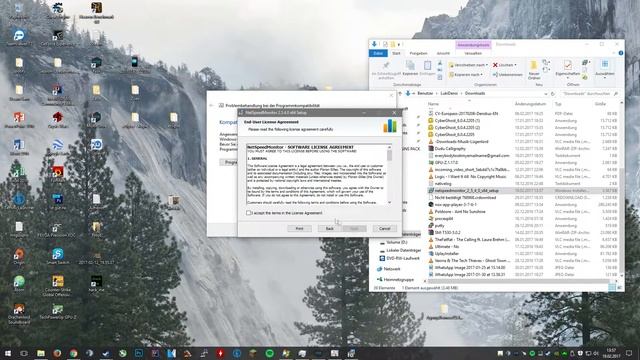Cancel the NetSpeedMonitor setup
This screenshot has width=640, height=360.
point(384,229)
